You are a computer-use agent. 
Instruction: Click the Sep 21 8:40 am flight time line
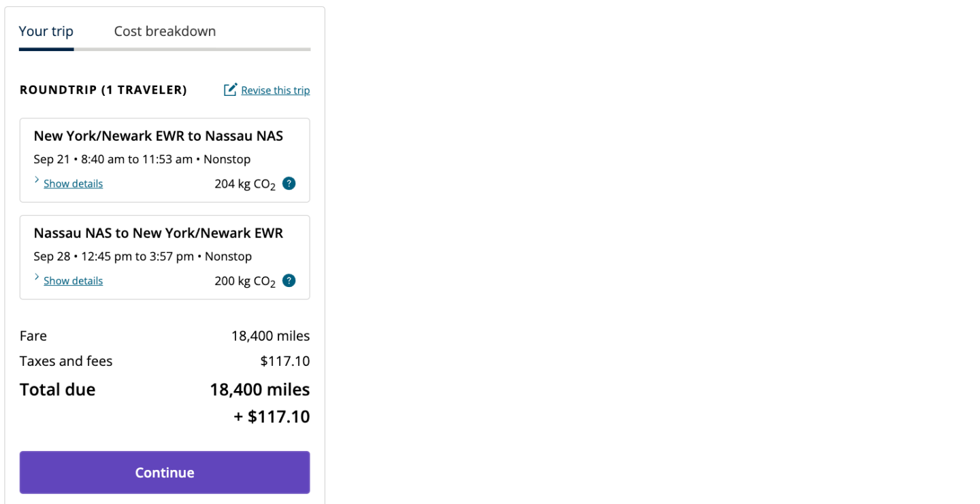coord(142,159)
